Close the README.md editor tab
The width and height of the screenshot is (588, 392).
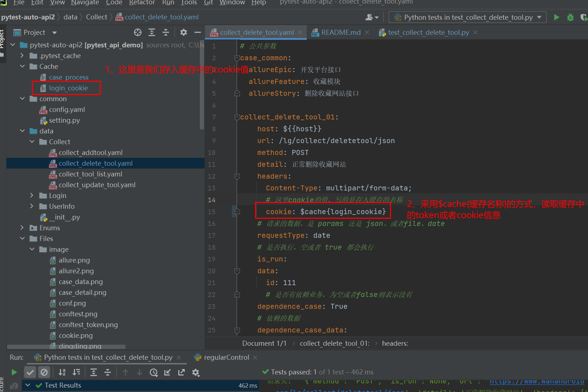[x=367, y=32]
